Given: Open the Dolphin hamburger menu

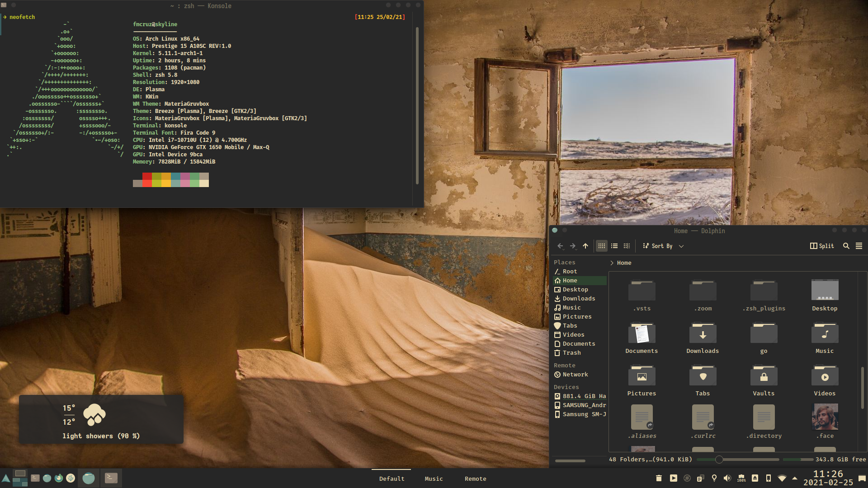Looking at the screenshot, I should 859,246.
